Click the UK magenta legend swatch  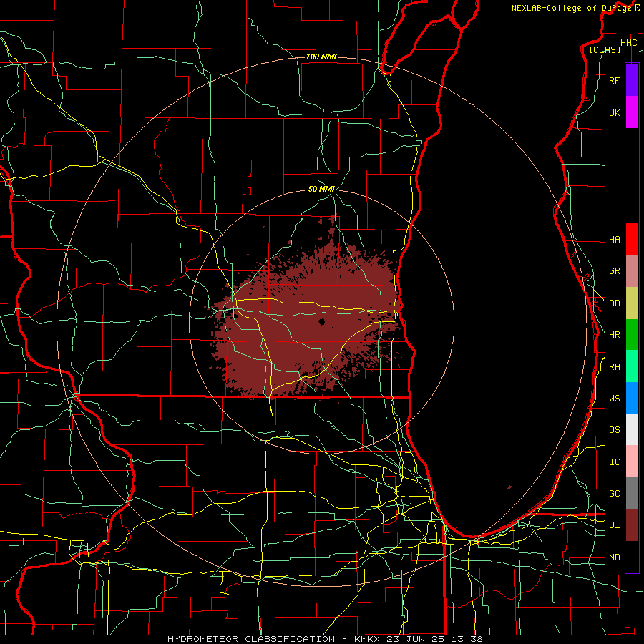click(632, 112)
